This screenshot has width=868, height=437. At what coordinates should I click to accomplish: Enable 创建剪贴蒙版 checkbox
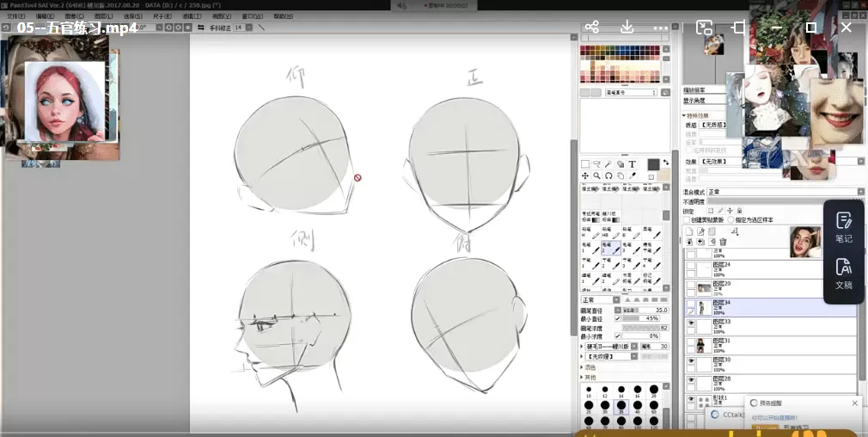pyautogui.click(x=687, y=219)
